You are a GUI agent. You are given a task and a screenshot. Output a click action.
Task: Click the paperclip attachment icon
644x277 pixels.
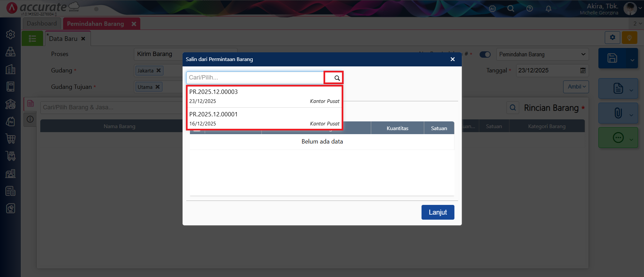click(x=618, y=113)
